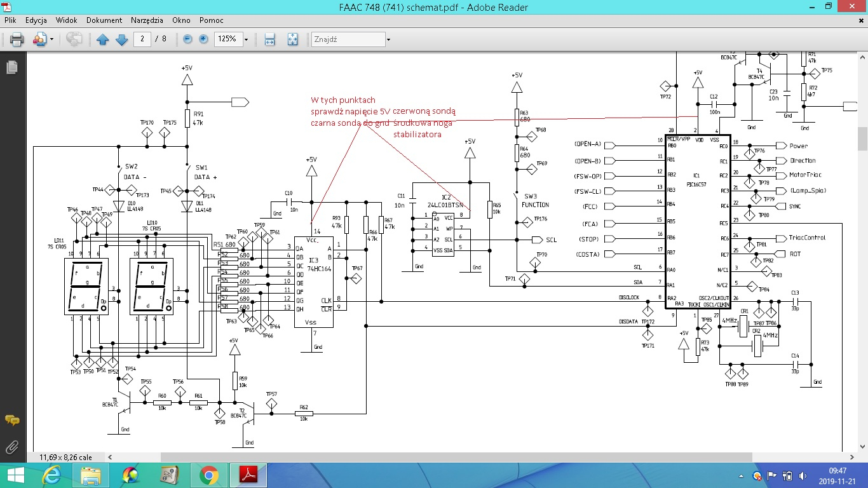Image resolution: width=868 pixels, height=488 pixels.
Task: Click the Znajdź search field
Action: (348, 39)
